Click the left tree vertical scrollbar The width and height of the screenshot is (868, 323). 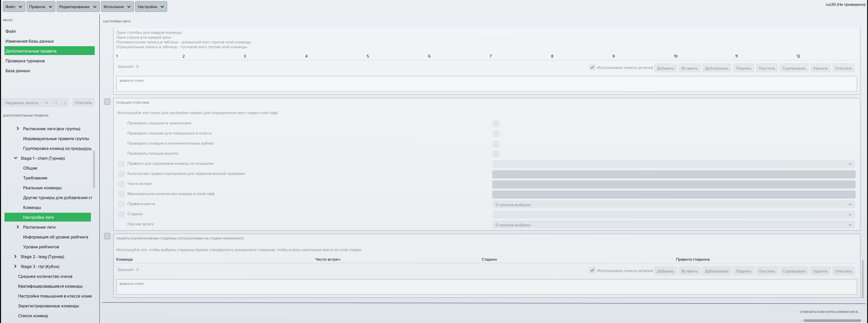[x=94, y=169]
